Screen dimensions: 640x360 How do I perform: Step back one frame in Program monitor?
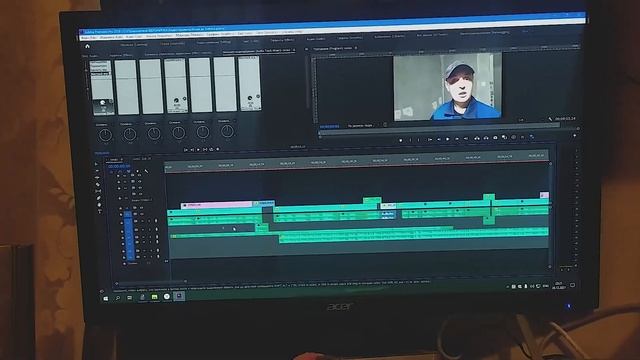(439, 139)
